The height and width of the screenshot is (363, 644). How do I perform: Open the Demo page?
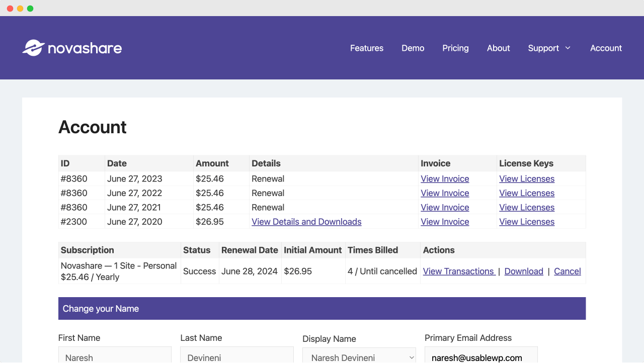click(x=413, y=48)
